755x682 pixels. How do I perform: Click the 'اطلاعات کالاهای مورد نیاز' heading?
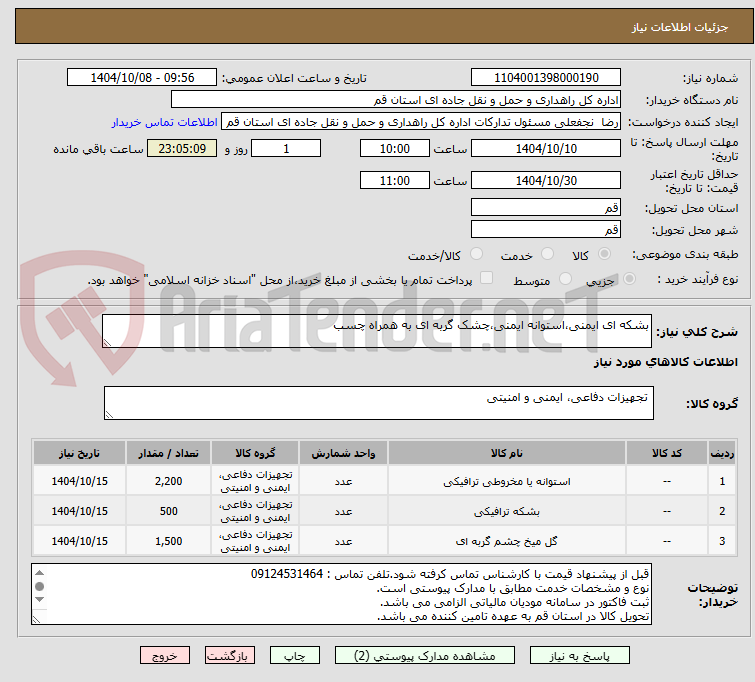pos(665,362)
